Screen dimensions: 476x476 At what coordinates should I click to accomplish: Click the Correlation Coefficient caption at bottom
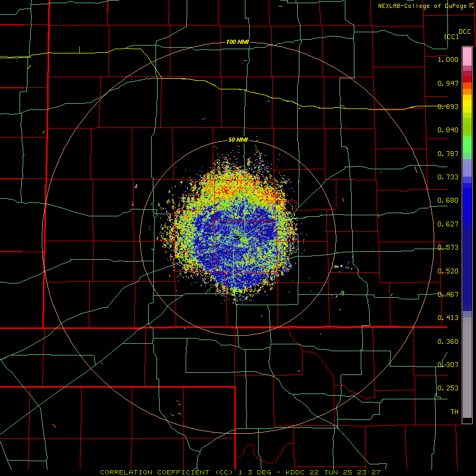pyautogui.click(x=240, y=472)
